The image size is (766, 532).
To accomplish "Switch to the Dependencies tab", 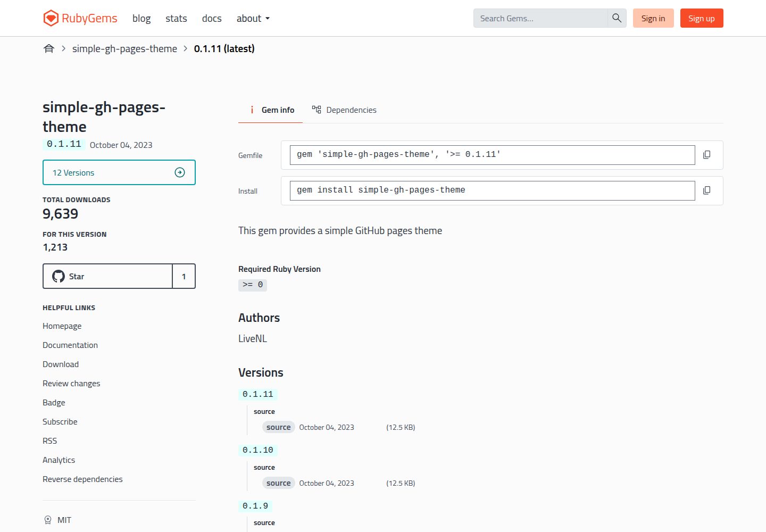I will click(x=344, y=110).
